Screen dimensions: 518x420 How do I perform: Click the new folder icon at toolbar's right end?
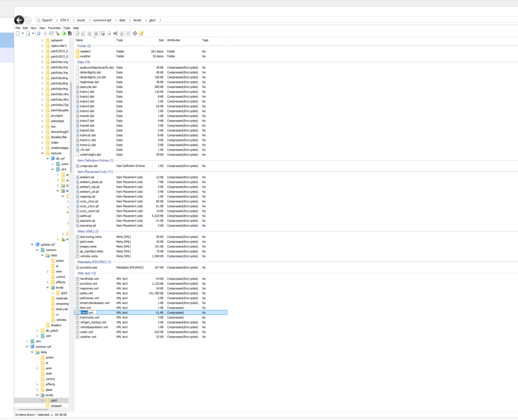(x=141, y=33)
